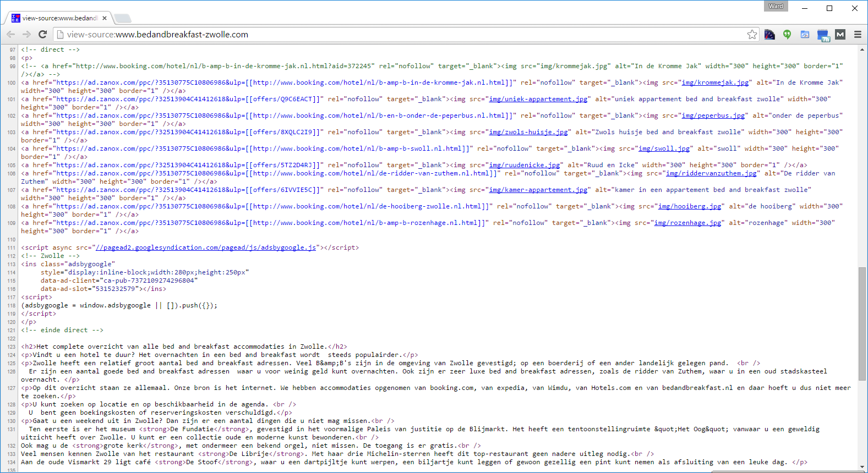Click the 'Aan de oude Vismarkt 29' line
The image size is (868, 473).
click(x=414, y=462)
